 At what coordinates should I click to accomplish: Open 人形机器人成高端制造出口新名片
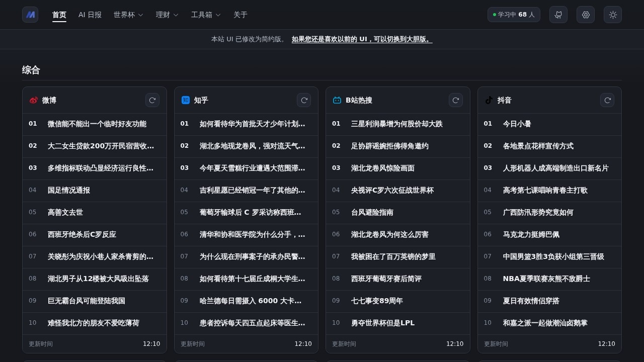pos(556,168)
